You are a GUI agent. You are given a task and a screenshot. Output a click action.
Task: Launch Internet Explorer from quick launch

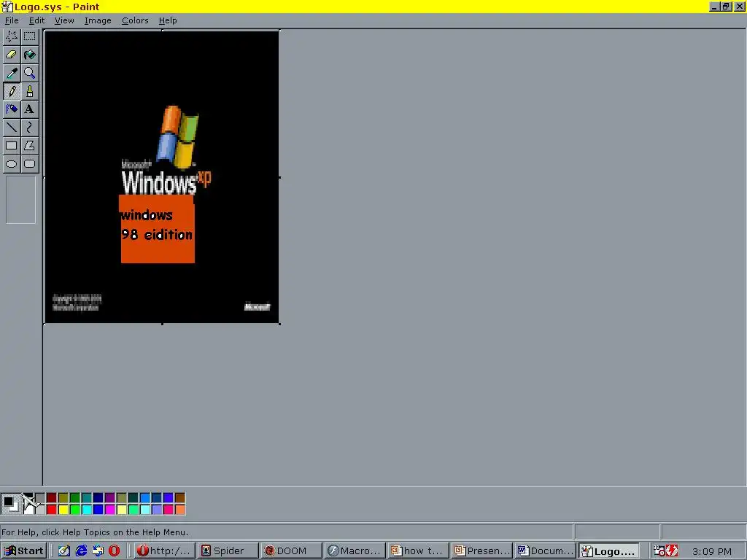tap(82, 551)
